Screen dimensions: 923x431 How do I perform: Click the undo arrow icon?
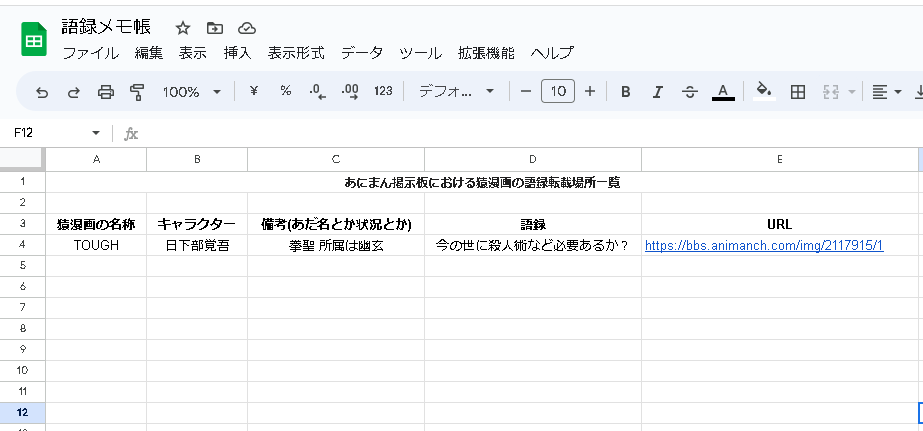coord(41,92)
